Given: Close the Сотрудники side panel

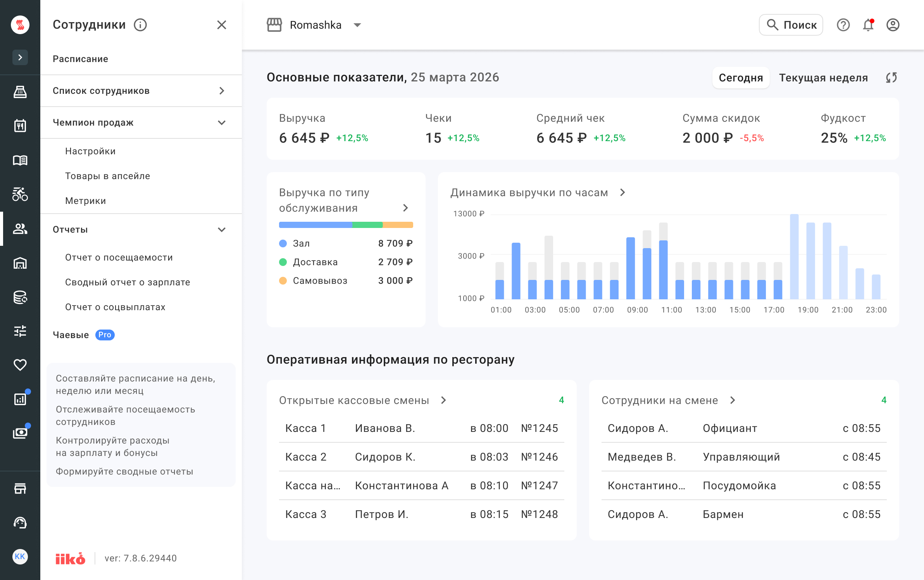Looking at the screenshot, I should (222, 25).
